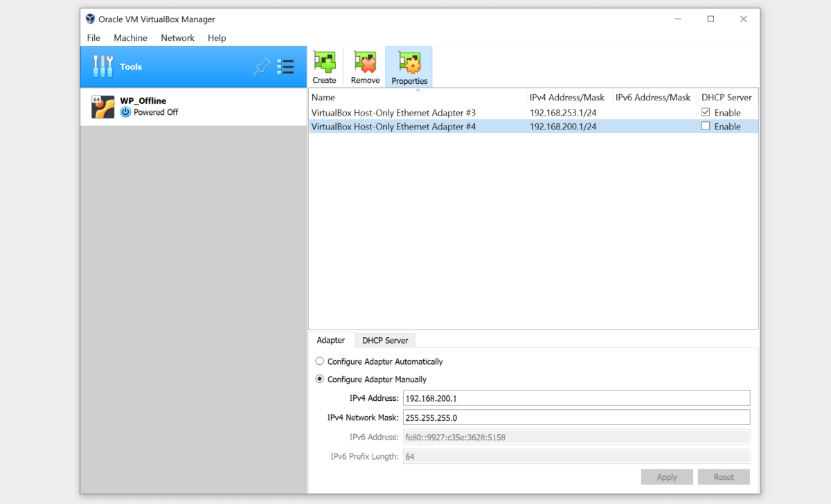Sort by DHCP Server column header

[727, 98]
